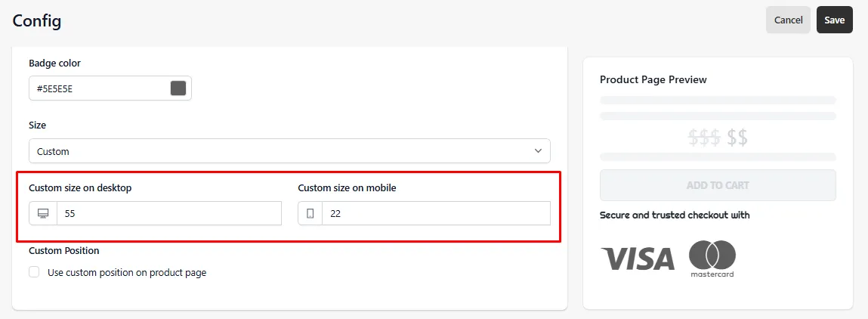
Task: Click the Custom Position section label
Action: click(64, 251)
